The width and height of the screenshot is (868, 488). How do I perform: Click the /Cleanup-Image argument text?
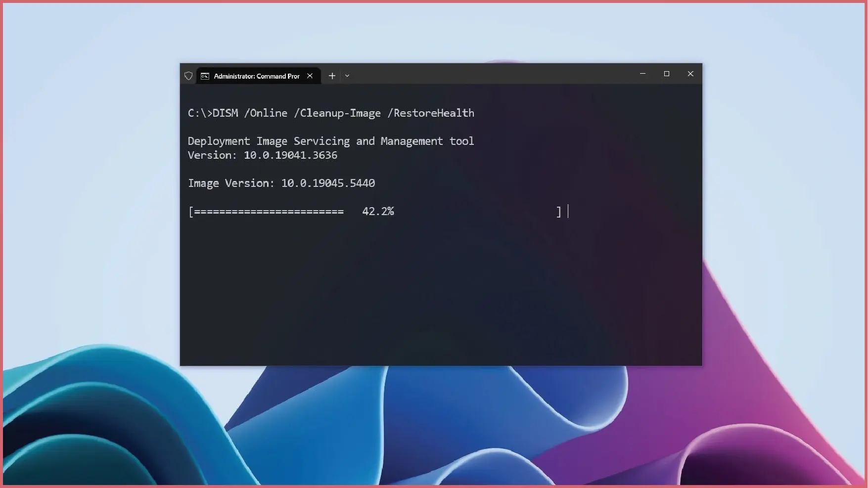tap(340, 113)
